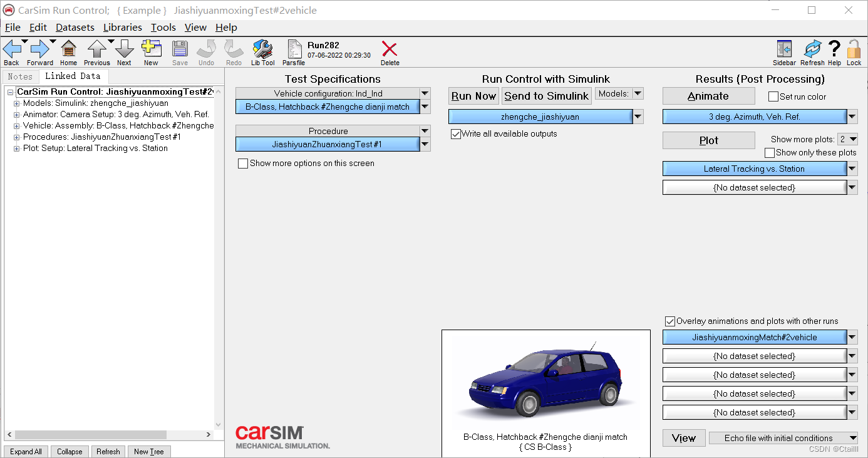The height and width of the screenshot is (458, 868).
Task: Open Procedure library dropdown arrow
Action: [x=425, y=131]
